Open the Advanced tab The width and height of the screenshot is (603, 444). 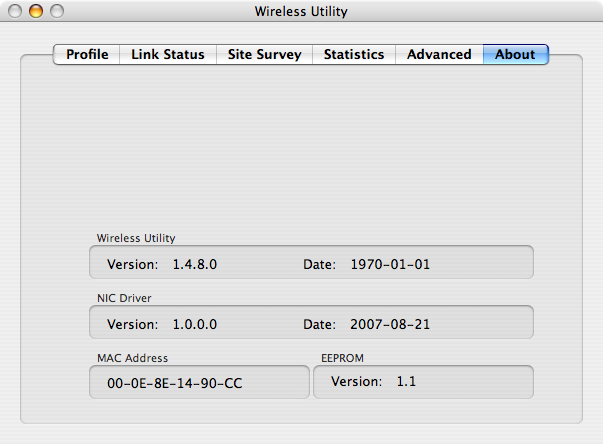pos(439,55)
